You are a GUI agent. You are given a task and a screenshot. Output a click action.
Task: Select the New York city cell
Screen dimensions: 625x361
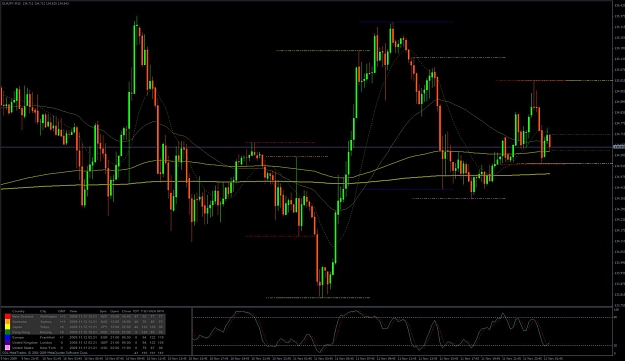pyautogui.click(x=48, y=348)
